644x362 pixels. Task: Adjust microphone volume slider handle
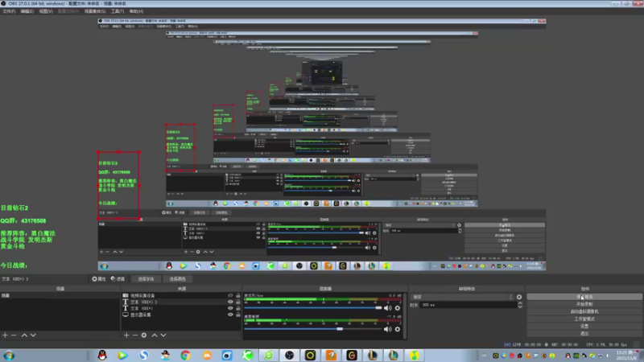coord(378,308)
